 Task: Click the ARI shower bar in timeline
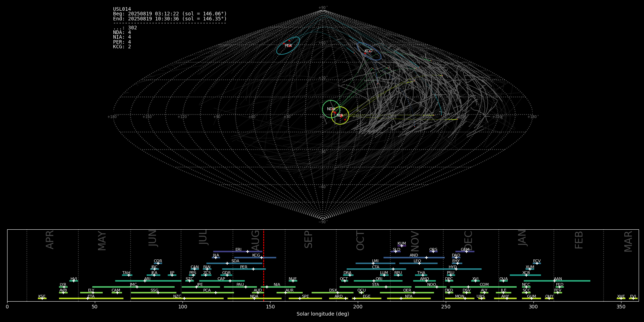148,281
